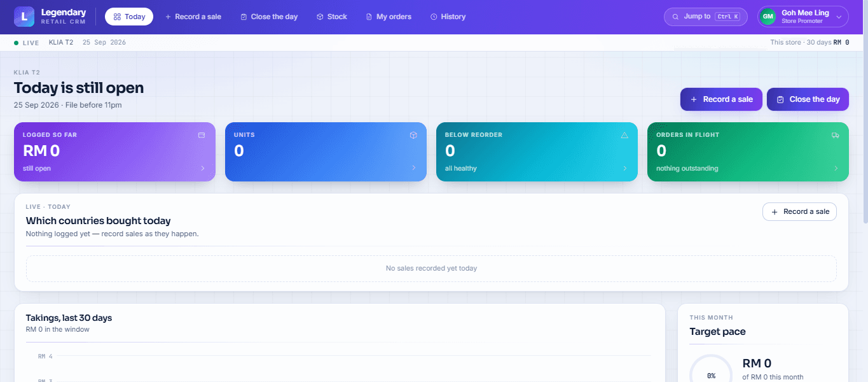Click the green LIVE status dot
Image resolution: width=868 pixels, height=382 pixels.
click(17, 43)
